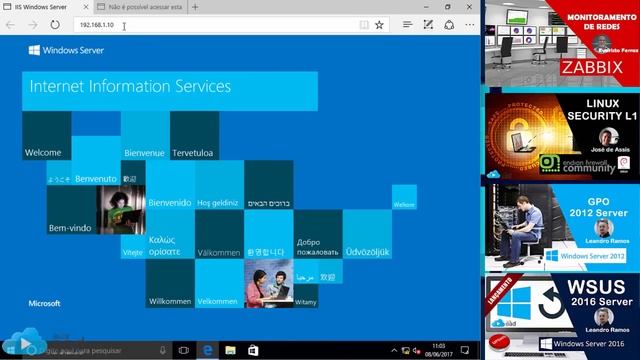Select the Bienvenido tile
Screen dimensions: 640x360
(170, 185)
